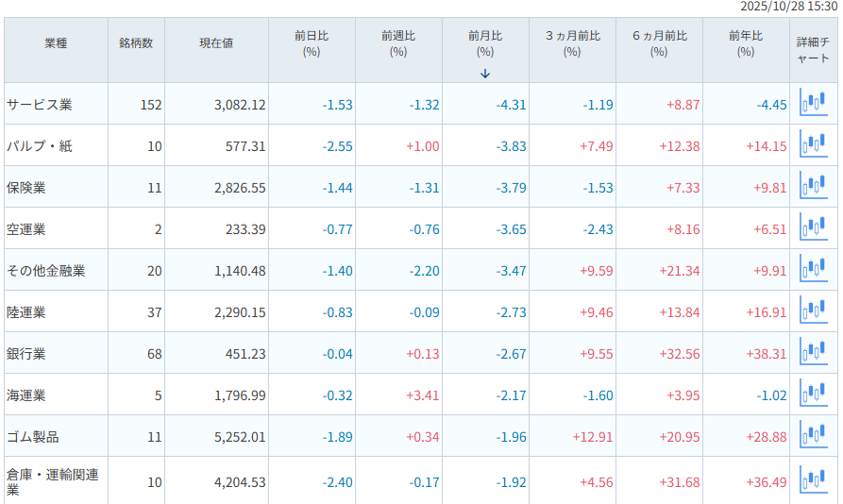Open detailed chart for 銀行業
This screenshot has height=504, width=843.
coord(813,352)
